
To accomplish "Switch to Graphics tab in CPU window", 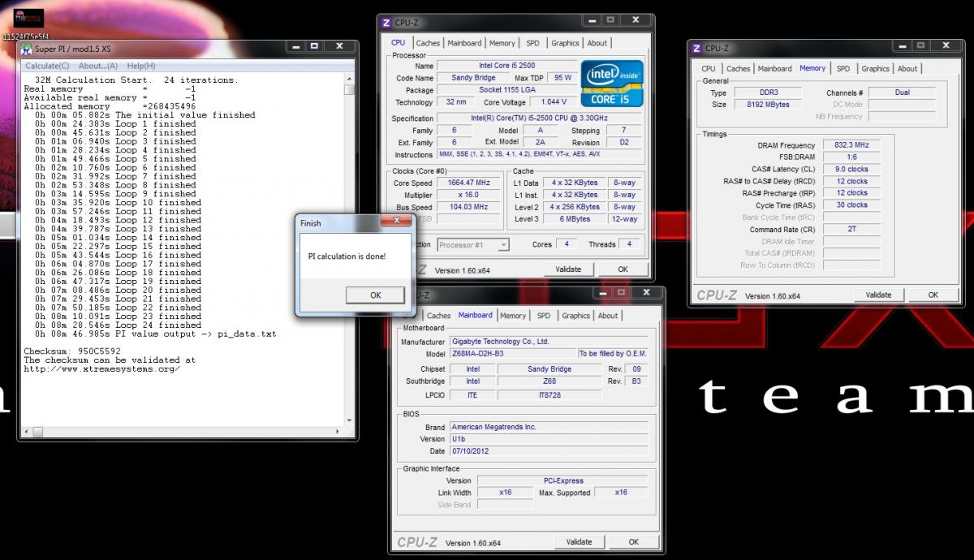I will click(565, 43).
